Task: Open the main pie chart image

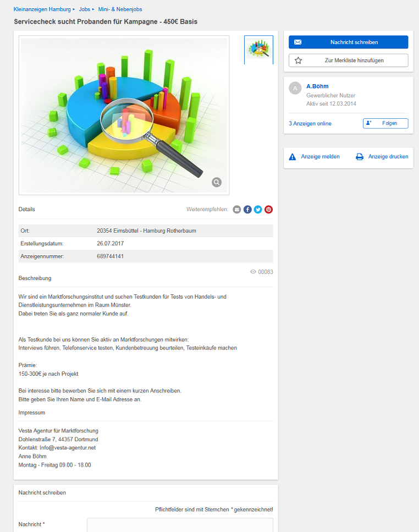Action: coord(124,116)
